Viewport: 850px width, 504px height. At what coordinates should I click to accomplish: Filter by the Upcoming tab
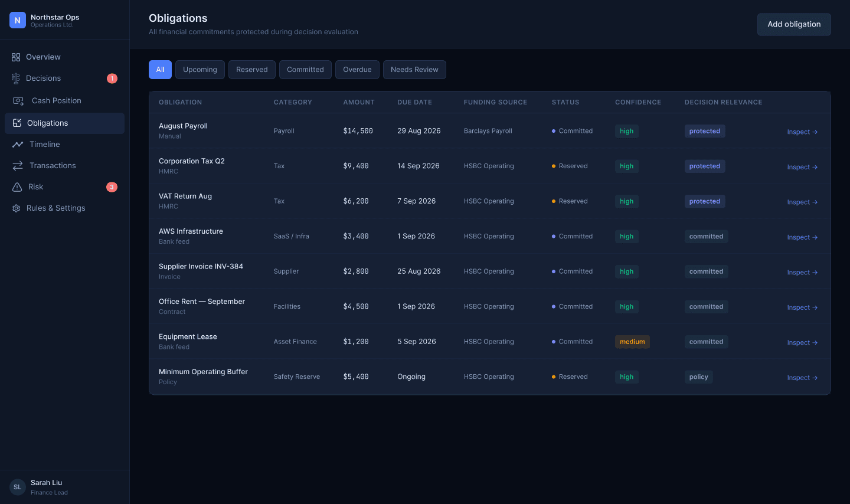click(200, 70)
